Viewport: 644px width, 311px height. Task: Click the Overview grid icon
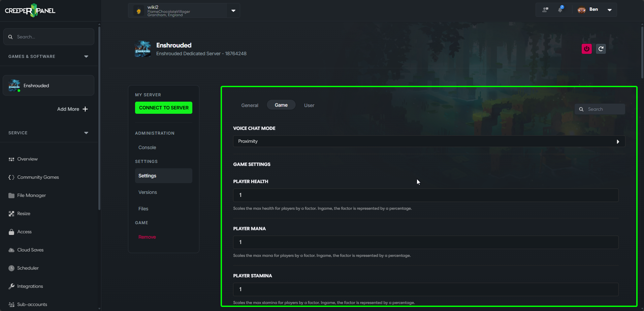pos(11,159)
